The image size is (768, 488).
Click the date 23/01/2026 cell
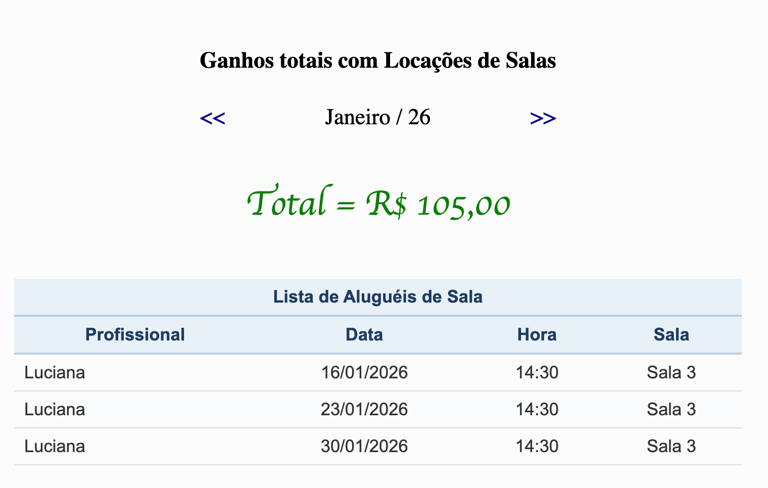click(364, 409)
